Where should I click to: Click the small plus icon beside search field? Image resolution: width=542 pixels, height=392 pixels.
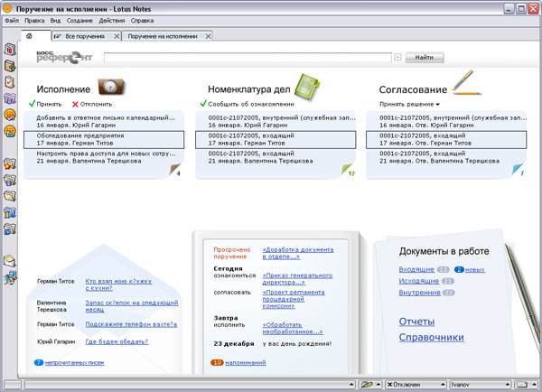[x=397, y=58]
